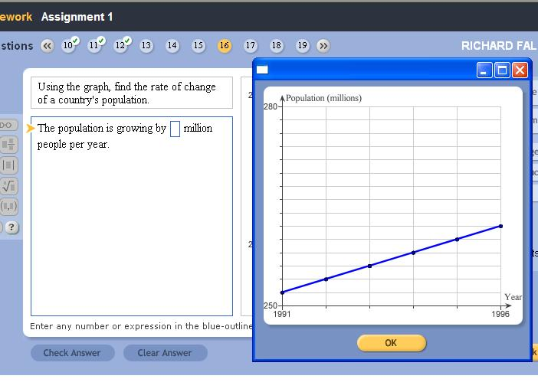The height and width of the screenshot is (392, 538).
Task: Insert absolute value template from math palette
Action: 8,165
